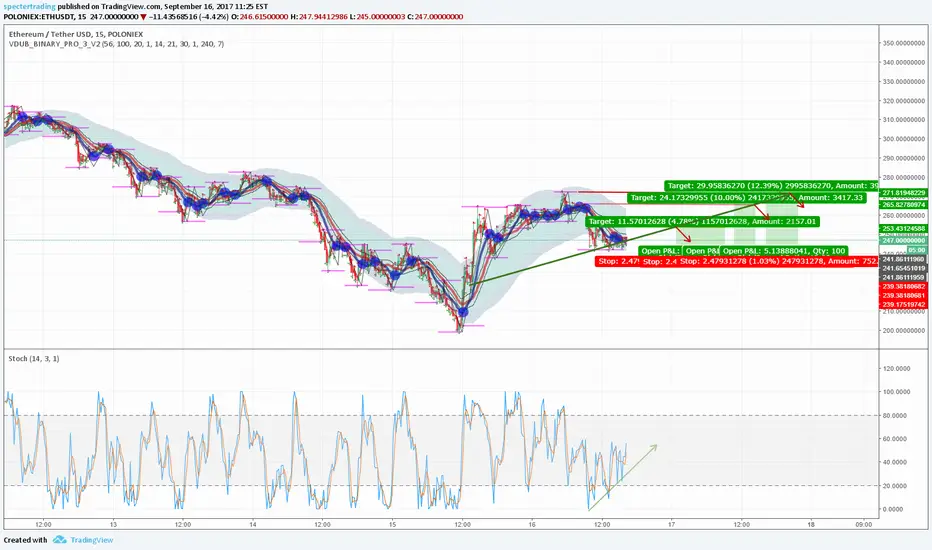Click the high value H:247.94412986
Image resolution: width=932 pixels, height=550 pixels.
[x=319, y=17]
